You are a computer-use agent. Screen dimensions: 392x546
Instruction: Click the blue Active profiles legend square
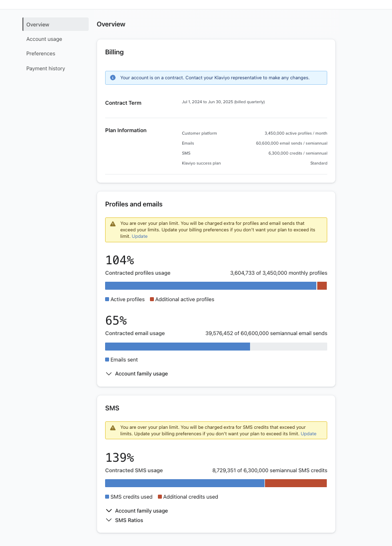[x=107, y=300]
